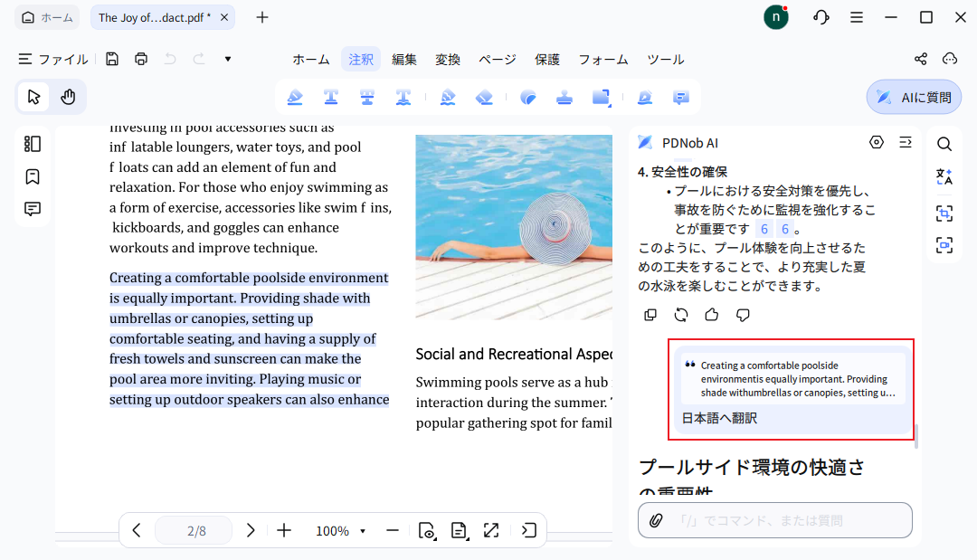
Task: Add a sticky note comment
Action: pos(680,96)
